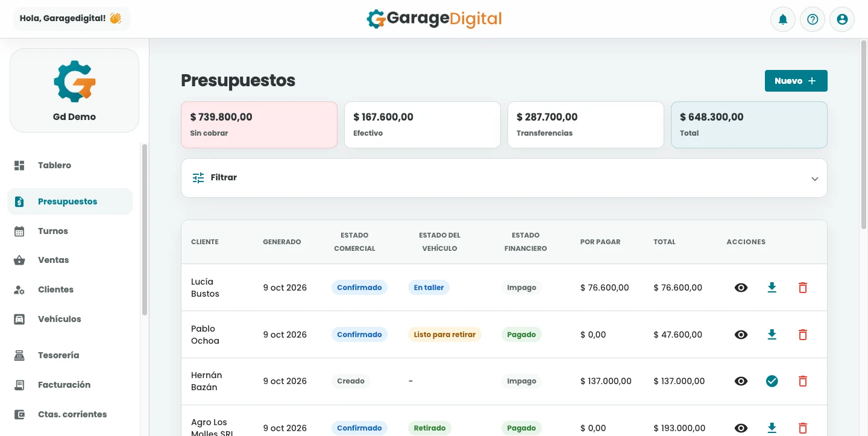Screen dimensions: 868x436
Task: Open the user account profile icon
Action: (x=842, y=19)
